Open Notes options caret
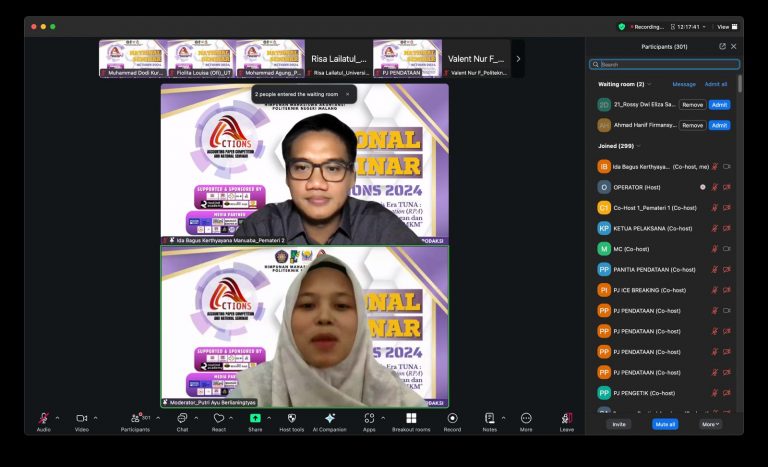Viewport: 768px width, 467px height. click(503, 418)
